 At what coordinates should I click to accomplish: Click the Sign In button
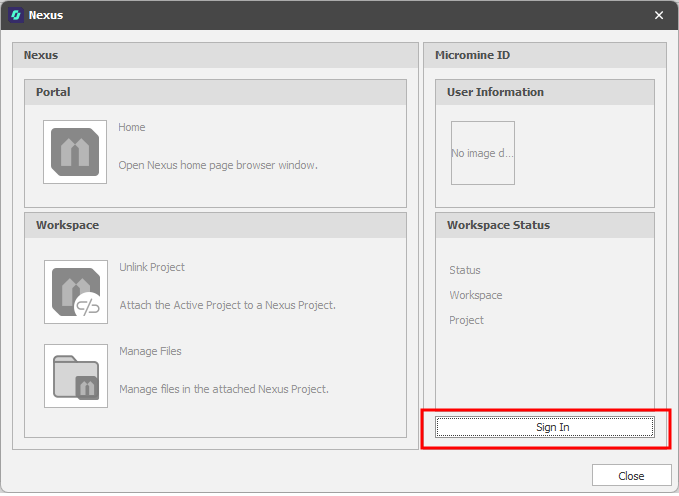point(545,427)
